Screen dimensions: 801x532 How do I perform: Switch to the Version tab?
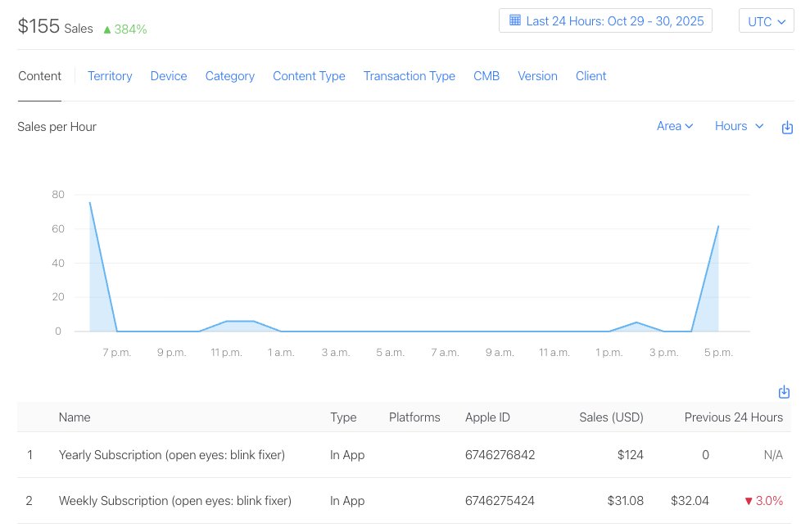pos(537,76)
